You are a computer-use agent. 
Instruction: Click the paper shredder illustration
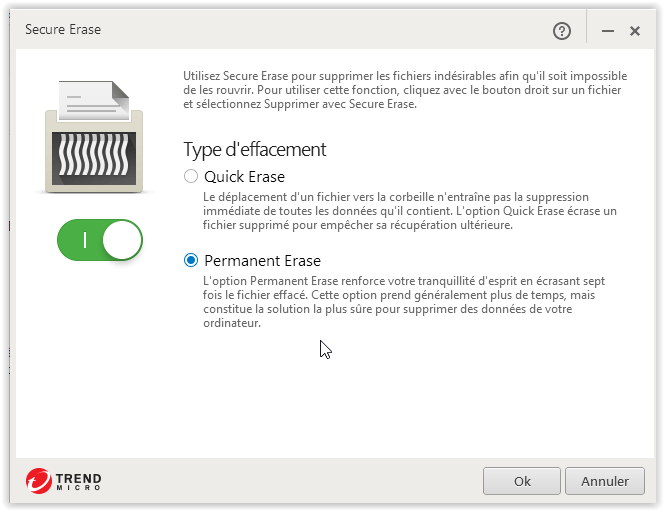94,136
